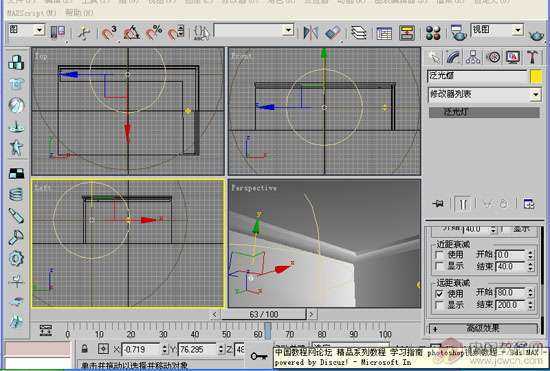Screen dimensions: 550x371
Task: Click the X coordinate spinner arrows
Action: pos(165,349)
